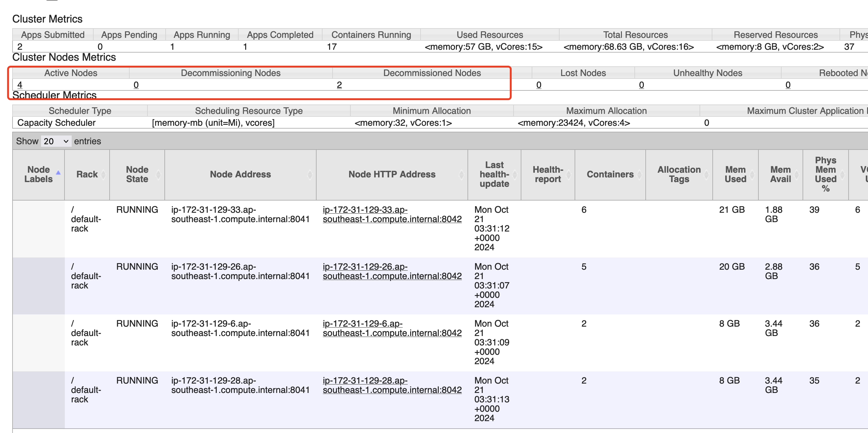Sort by Last health-update column
This screenshot has height=433, width=868.
coord(514,174)
